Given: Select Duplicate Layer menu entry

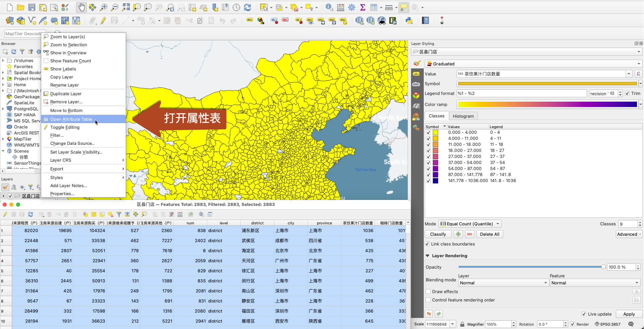Looking at the screenshot, I should tap(83, 94).
